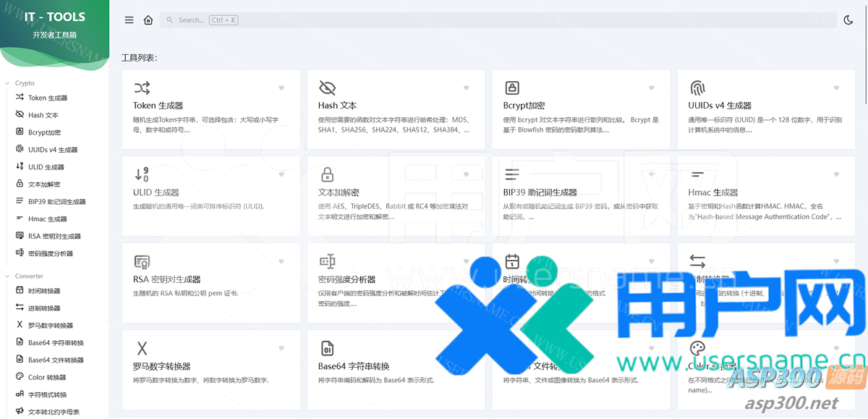This screenshot has height=419, width=868.
Task: Collapse the Converter section in sidebar
Action: pos(24,276)
